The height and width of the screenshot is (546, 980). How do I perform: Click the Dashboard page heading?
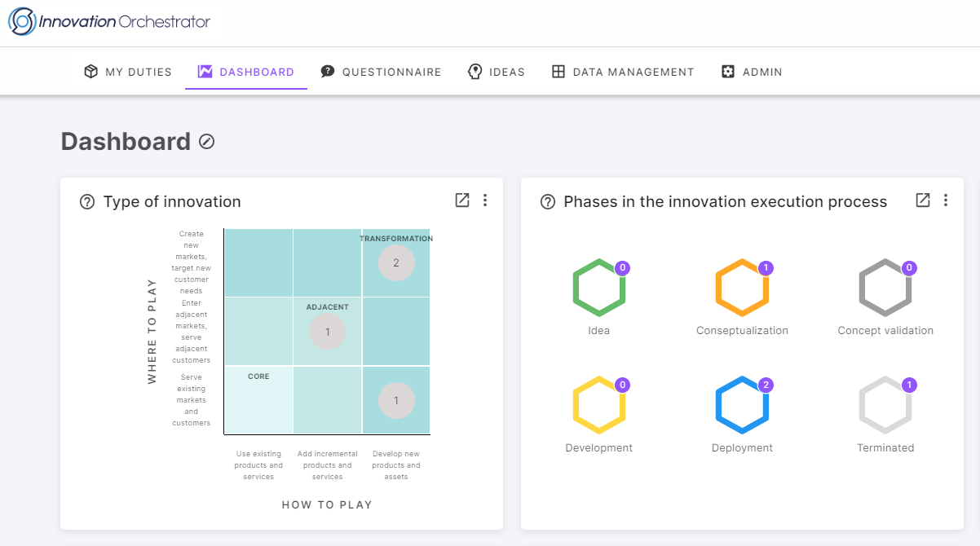126,142
